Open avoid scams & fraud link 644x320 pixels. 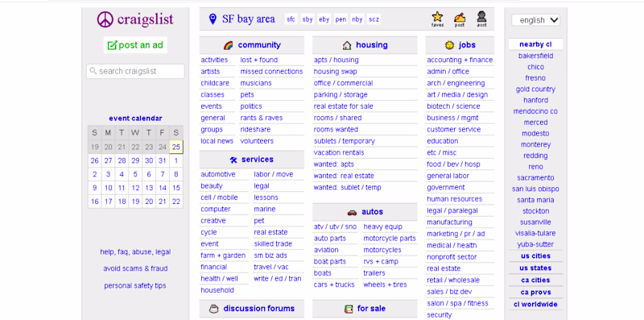135,268
